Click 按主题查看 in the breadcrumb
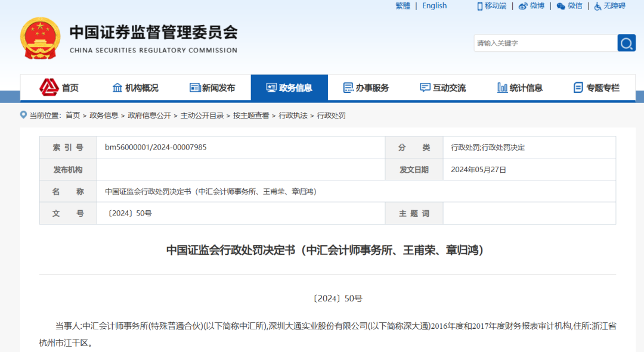The height and width of the screenshot is (352, 644). point(251,116)
